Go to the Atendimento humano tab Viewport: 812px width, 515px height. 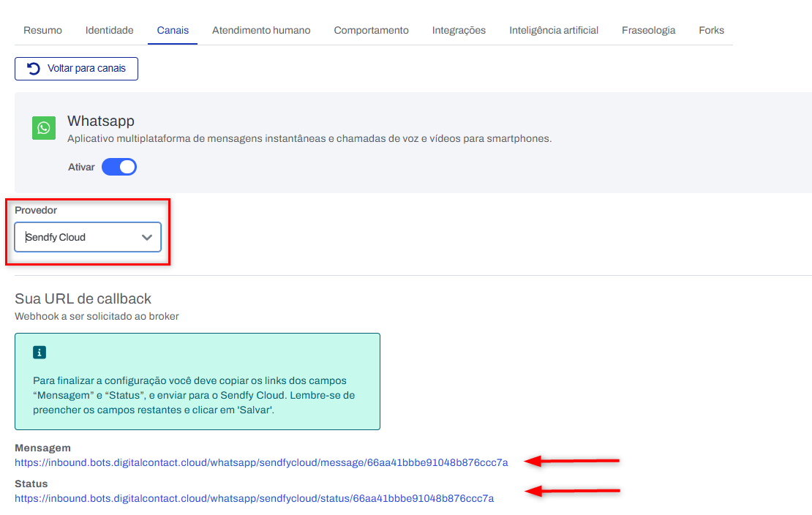point(261,30)
